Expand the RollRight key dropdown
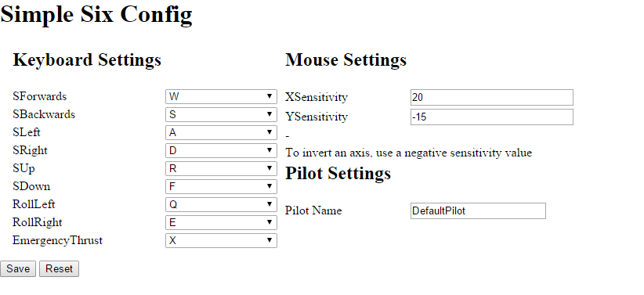 pyautogui.click(x=221, y=223)
